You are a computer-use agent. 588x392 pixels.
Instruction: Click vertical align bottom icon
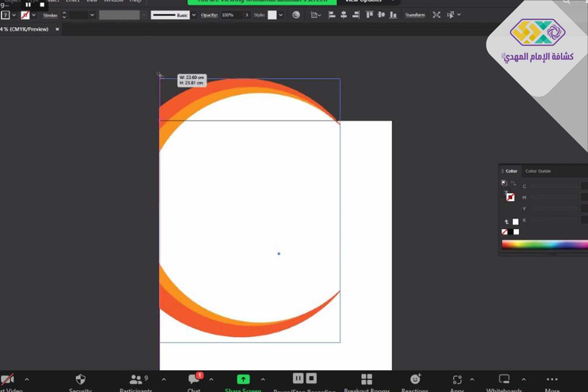point(393,15)
